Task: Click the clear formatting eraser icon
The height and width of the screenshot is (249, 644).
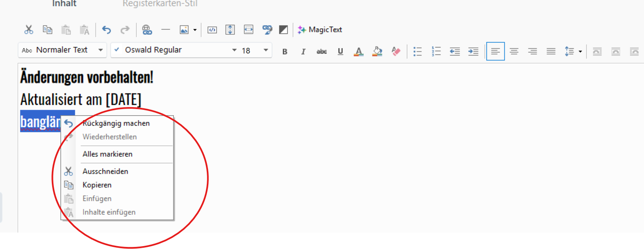Action: 396,51
